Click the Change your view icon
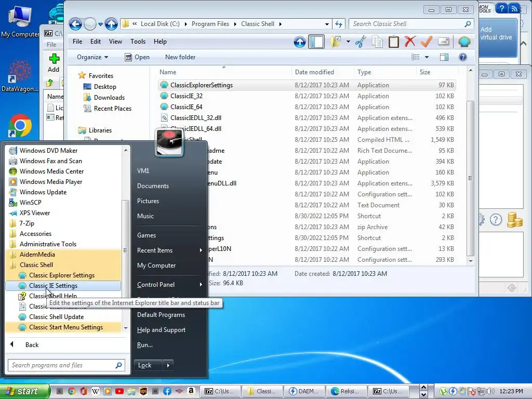The height and width of the screenshot is (399, 532). pos(415,57)
